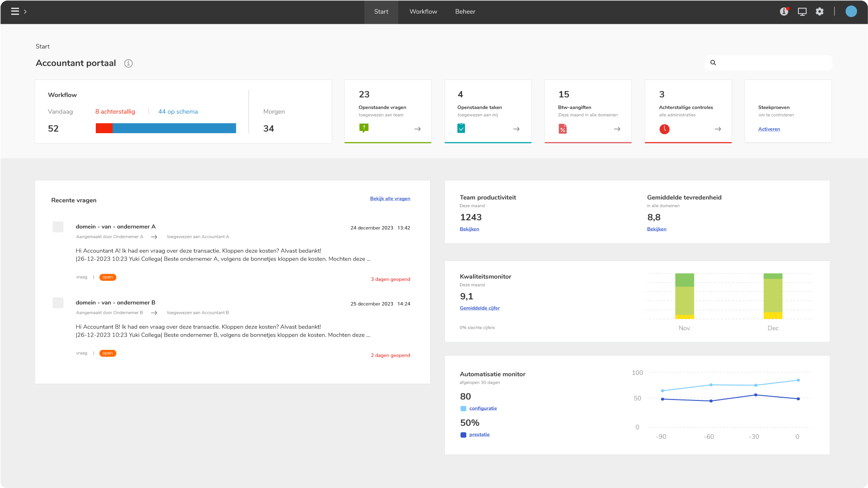Click the notifications icon with red badge

pyautogui.click(x=784, y=11)
